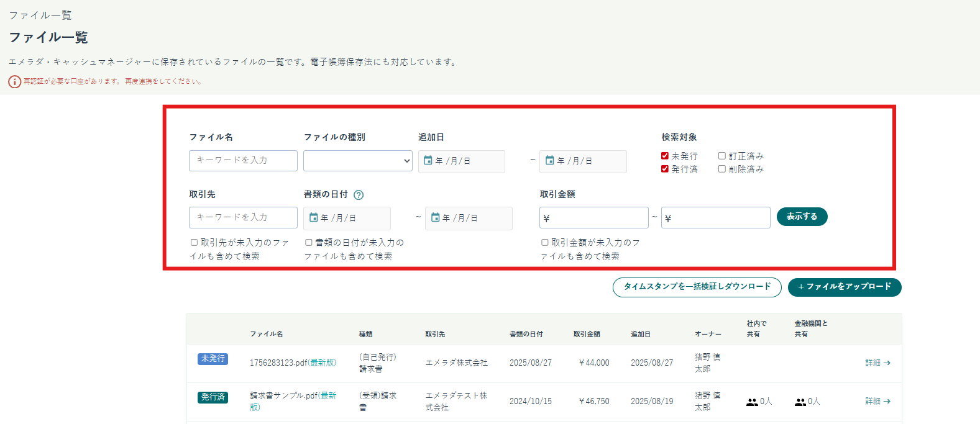Open calendar icon of 追加日 start date
The height and width of the screenshot is (424, 980).
pyautogui.click(x=428, y=161)
